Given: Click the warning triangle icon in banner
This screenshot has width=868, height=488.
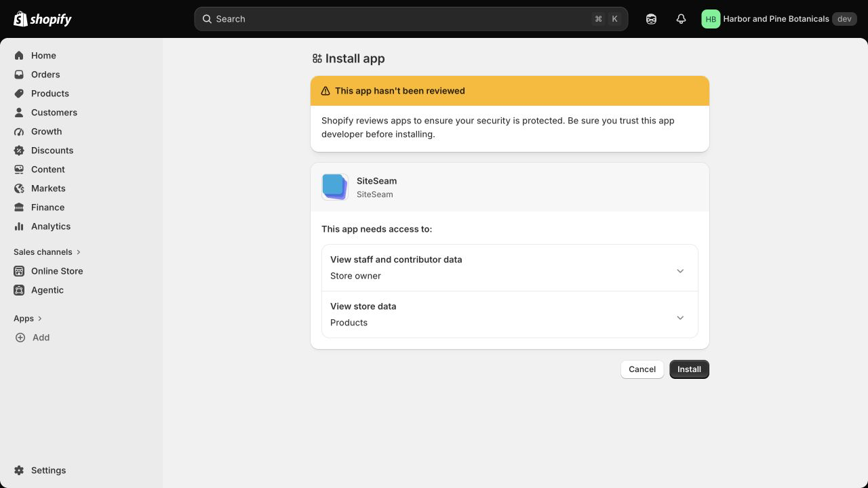Looking at the screenshot, I should click(x=325, y=91).
